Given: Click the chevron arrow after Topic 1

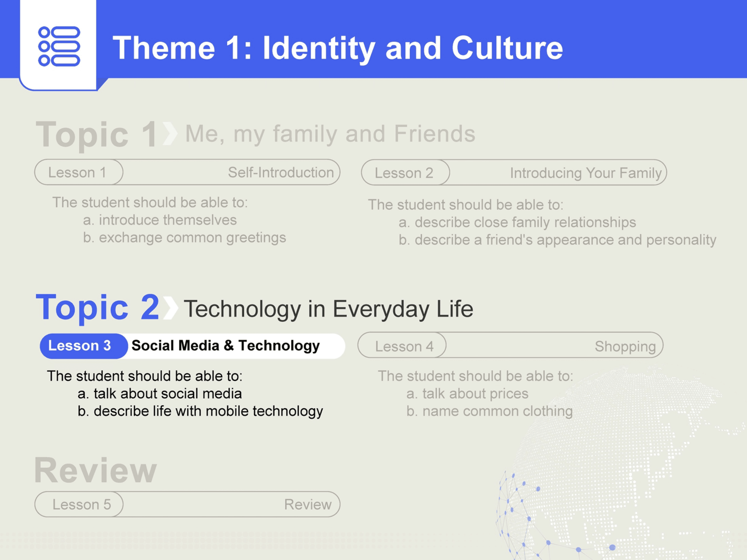Looking at the screenshot, I should click(170, 134).
